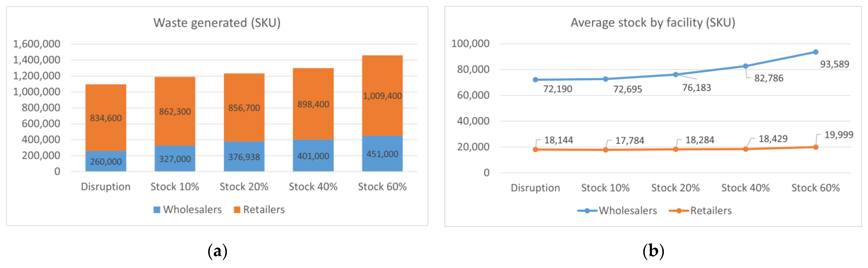This screenshot has height=268, width=868.
Task: Select the Retailers line legend marker
Action: pos(679,211)
